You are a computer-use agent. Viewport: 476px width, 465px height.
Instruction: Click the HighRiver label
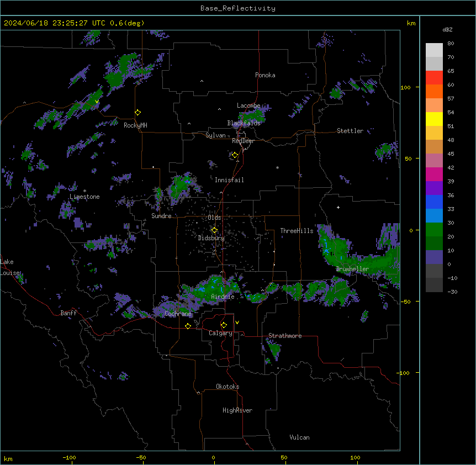237,410
